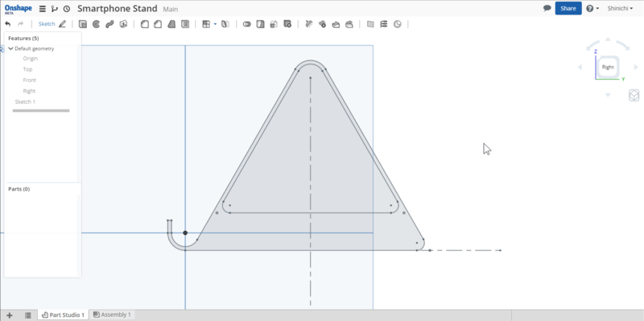Select the Fillet tool

[145, 24]
